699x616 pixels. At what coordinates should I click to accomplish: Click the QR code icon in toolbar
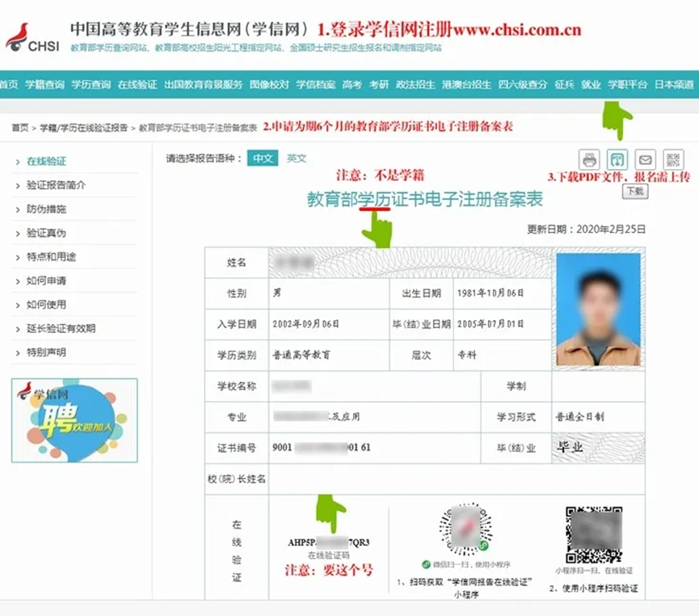672,159
